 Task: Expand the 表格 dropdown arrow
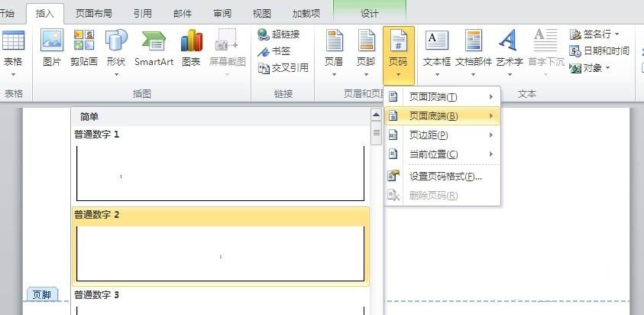(x=13, y=75)
